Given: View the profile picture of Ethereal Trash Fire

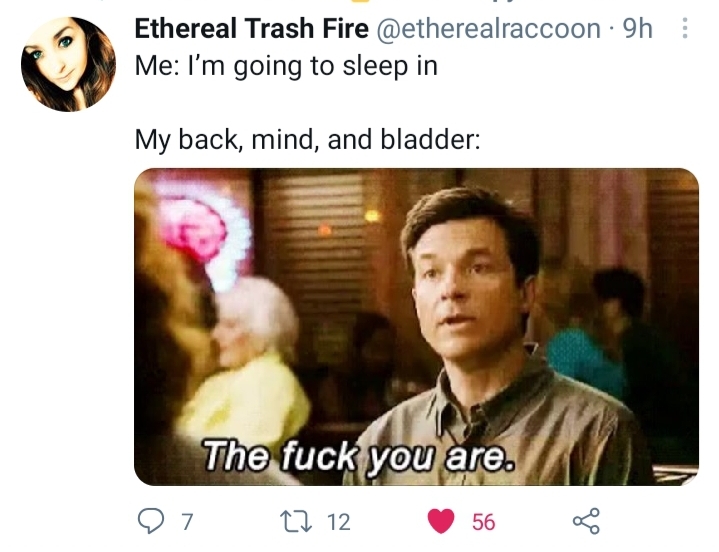Looking at the screenshot, I should point(68,64).
